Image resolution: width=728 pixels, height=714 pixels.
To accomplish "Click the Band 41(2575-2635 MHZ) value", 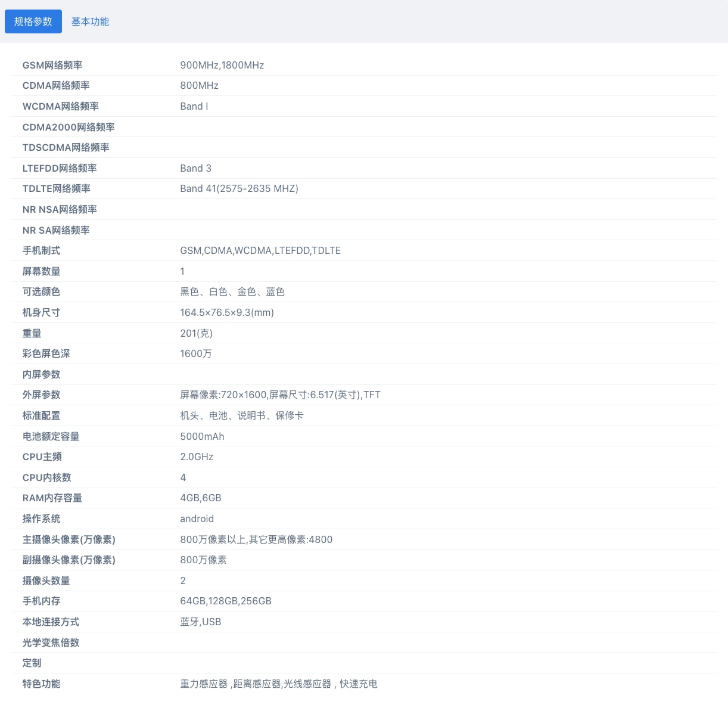I will [x=239, y=188].
